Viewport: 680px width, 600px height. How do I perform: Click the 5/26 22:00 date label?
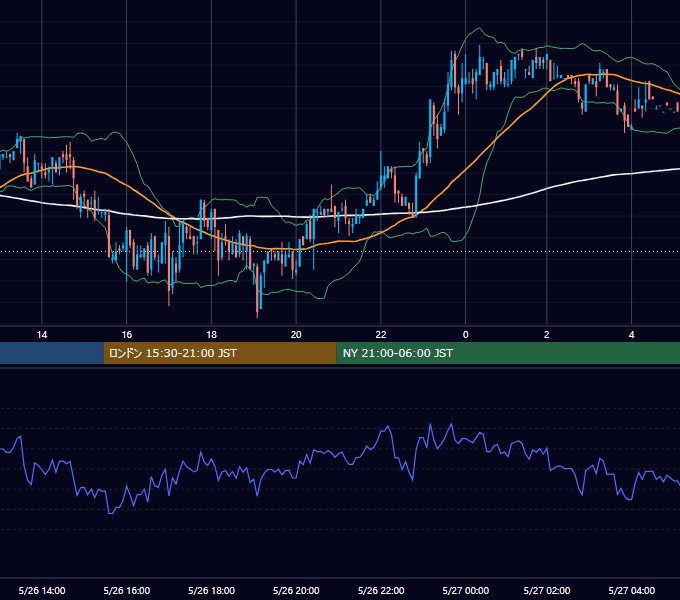pos(381,590)
